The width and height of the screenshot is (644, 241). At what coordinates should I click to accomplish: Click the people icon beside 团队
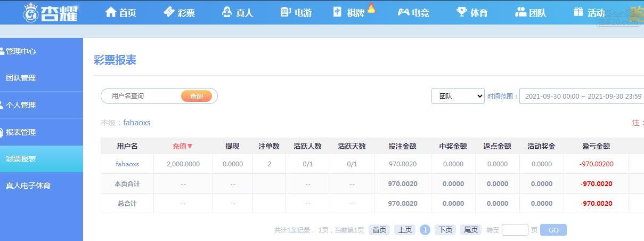tap(520, 12)
